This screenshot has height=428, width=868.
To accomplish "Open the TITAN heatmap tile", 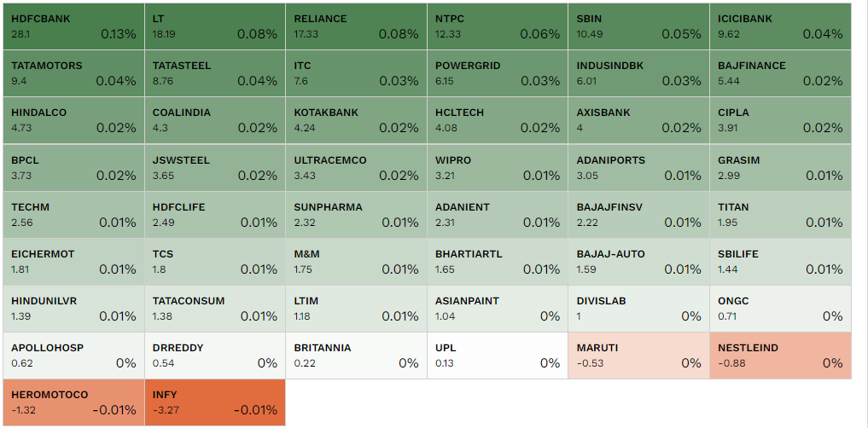I will (x=780, y=215).
